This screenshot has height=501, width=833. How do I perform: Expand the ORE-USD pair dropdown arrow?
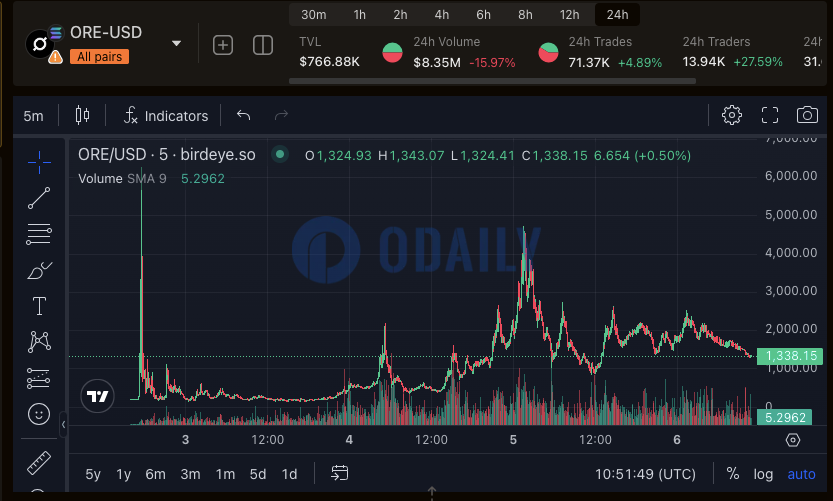176,44
